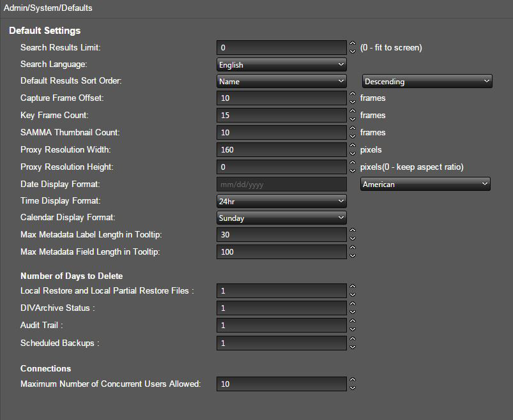Open the Search Language dropdown
The width and height of the screenshot is (513, 420).
pos(281,64)
